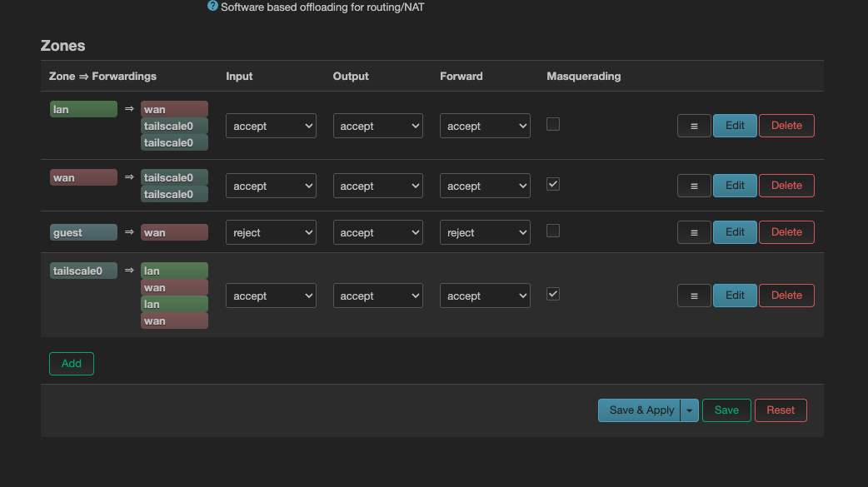Click the drag handle icon for tailscale0 zone
The width and height of the screenshot is (868, 487).
(694, 296)
